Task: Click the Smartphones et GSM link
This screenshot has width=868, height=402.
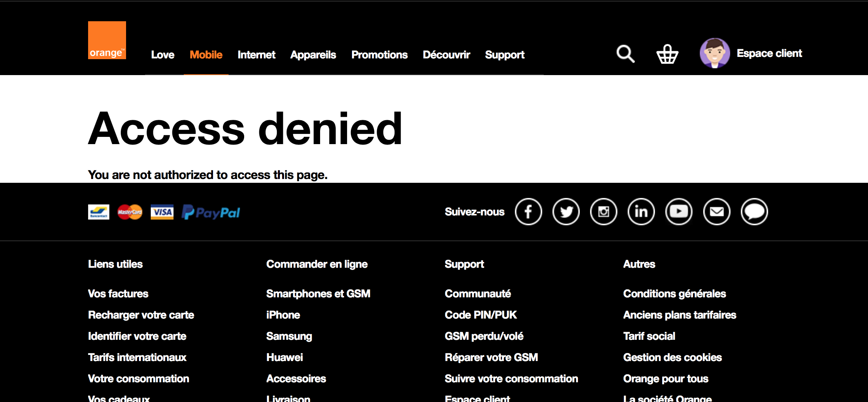Action: tap(318, 294)
